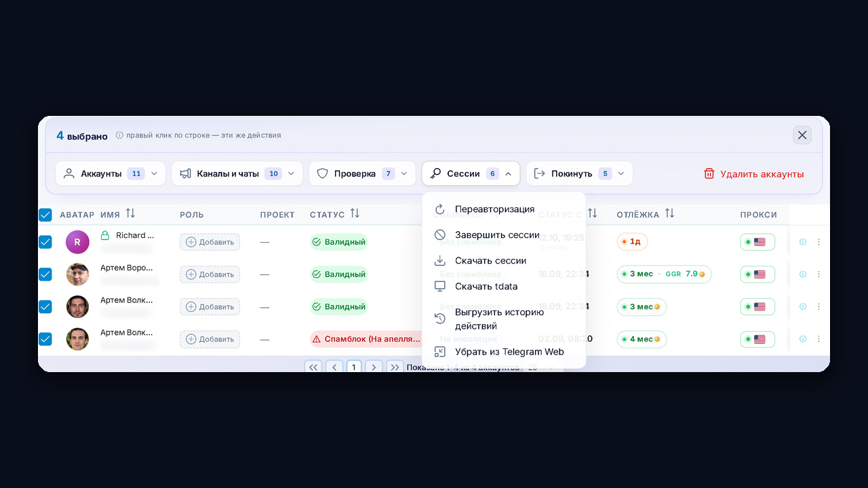Click the info icon in the Артем Воро… row
This screenshot has width=868, height=488.
point(803,274)
